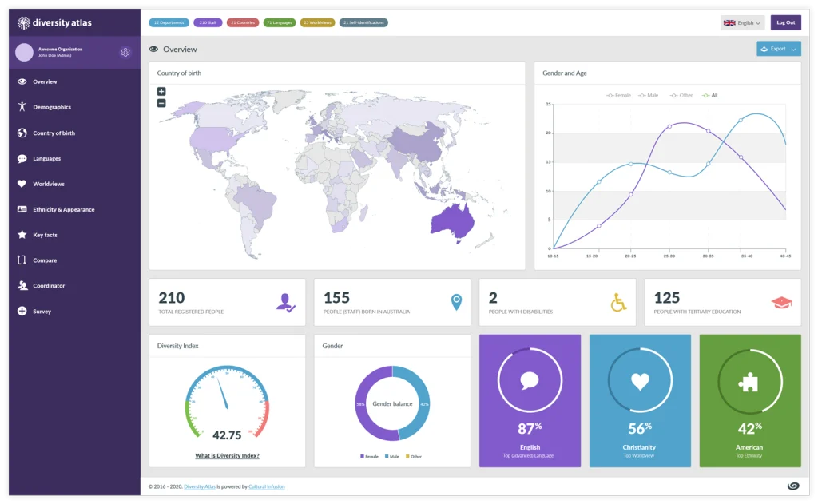The height and width of the screenshot is (504, 818).
Task: Click the map pin icon for Australia-born
Action: [456, 302]
